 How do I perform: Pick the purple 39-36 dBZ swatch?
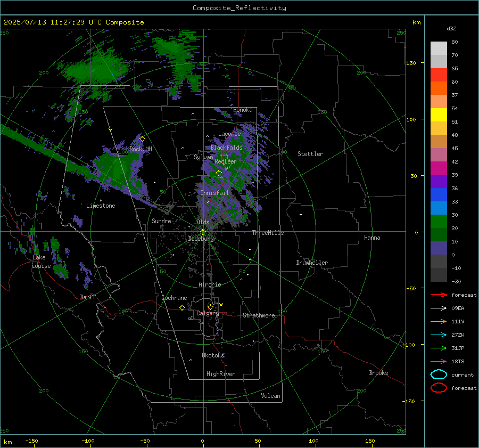coord(439,181)
